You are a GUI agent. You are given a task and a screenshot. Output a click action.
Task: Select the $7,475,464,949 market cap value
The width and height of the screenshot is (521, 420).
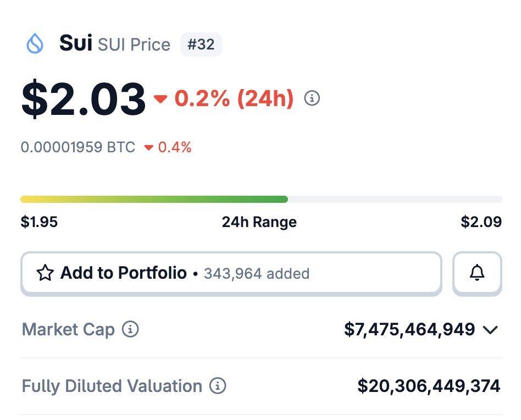409,329
